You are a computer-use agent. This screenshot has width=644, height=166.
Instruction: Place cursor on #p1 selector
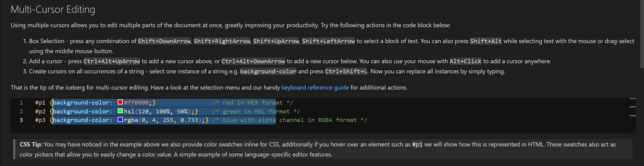pos(40,103)
